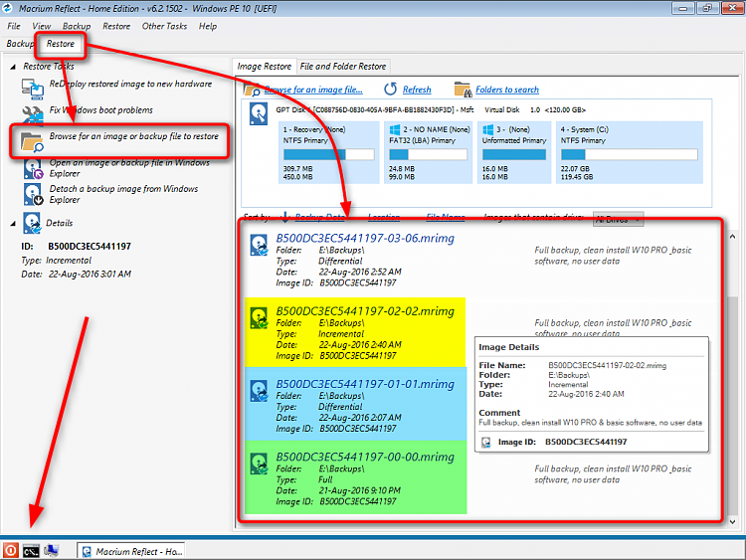This screenshot has width=746, height=560.
Task: Click the Browse for image folder icon in tasks
Action: click(32, 142)
